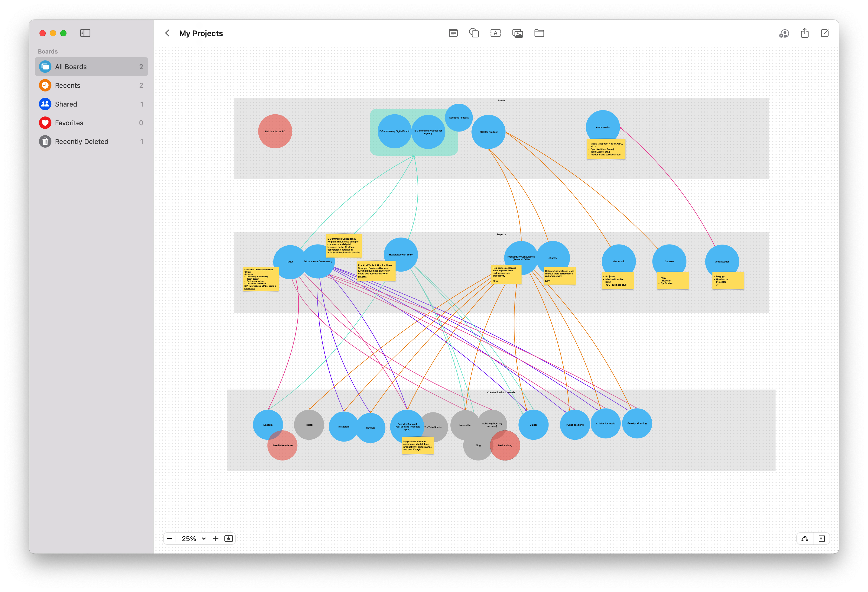Open the shapes library icon
This screenshot has width=868, height=592.
pyautogui.click(x=474, y=33)
